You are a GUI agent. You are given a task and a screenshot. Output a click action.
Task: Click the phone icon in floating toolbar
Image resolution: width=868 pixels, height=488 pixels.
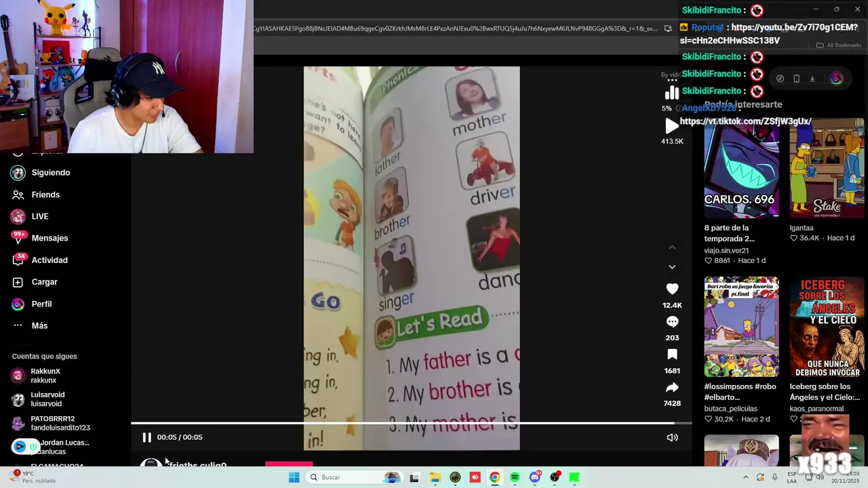click(x=796, y=79)
